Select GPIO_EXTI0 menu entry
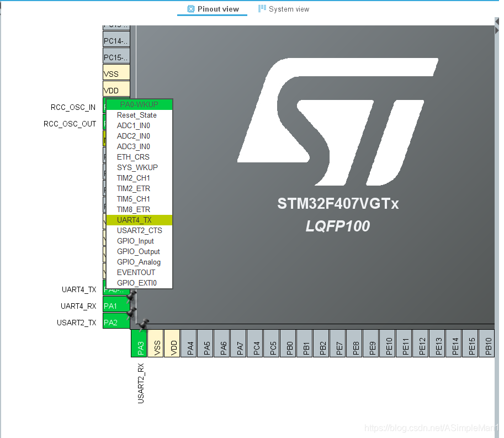The image size is (504, 438). click(139, 283)
